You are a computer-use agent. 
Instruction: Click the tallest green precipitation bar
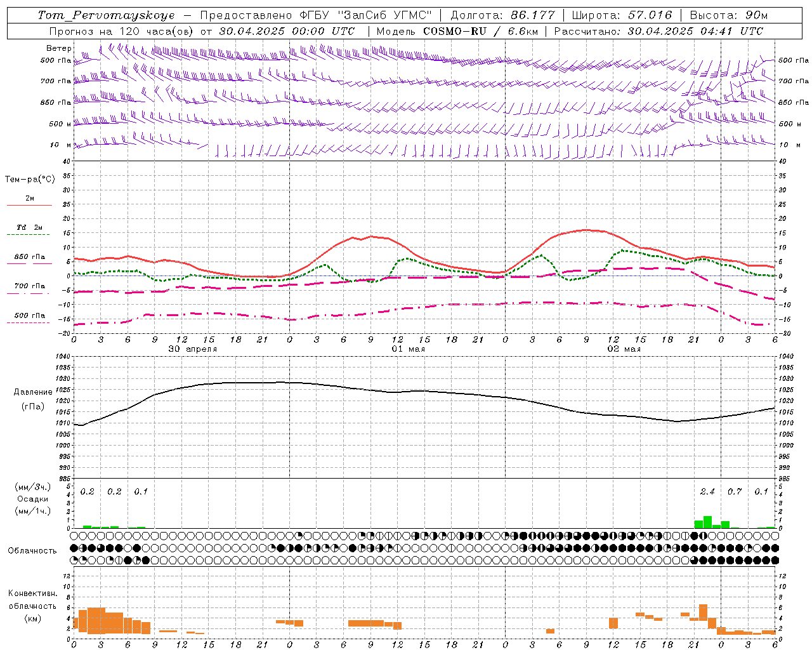coord(707,522)
